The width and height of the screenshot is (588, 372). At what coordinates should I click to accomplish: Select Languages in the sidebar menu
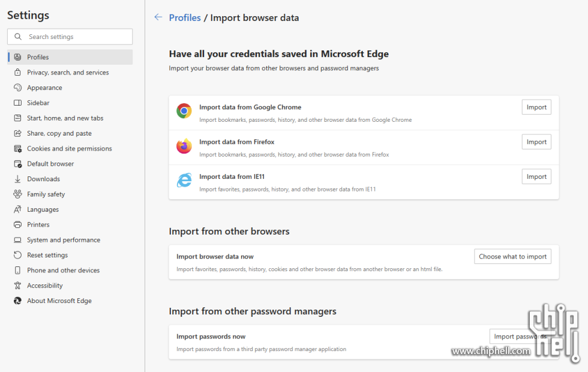[70, 209]
